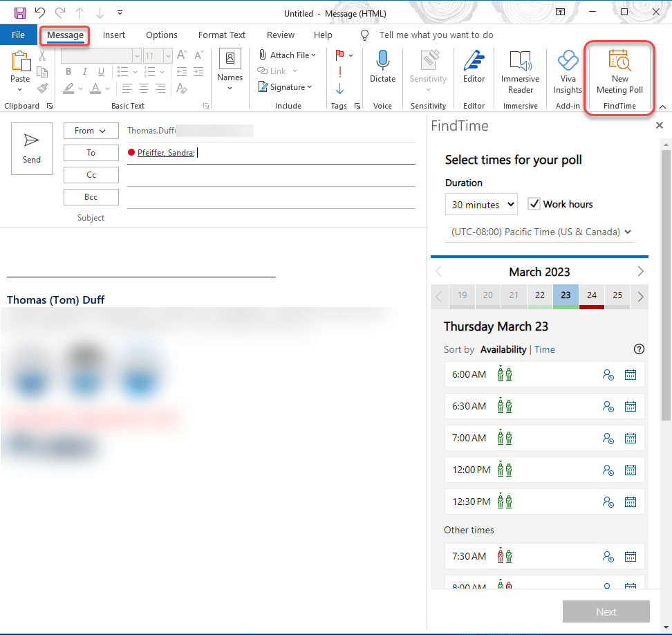The image size is (672, 635).
Task: Expand the Signature dropdown
Action: tap(286, 87)
